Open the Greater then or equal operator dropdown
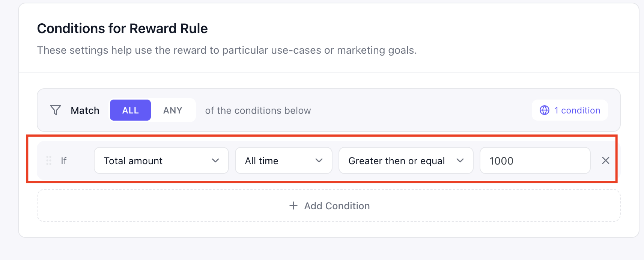The image size is (644, 260). [406, 160]
